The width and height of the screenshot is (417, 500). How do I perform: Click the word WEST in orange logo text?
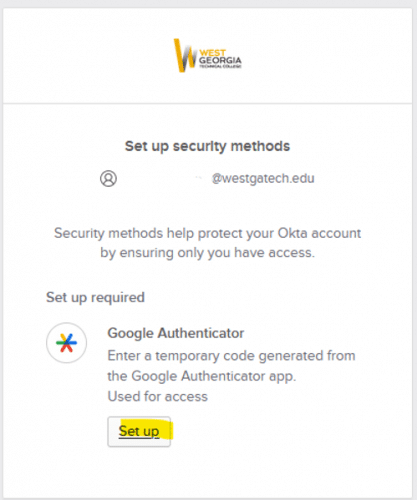212,53
